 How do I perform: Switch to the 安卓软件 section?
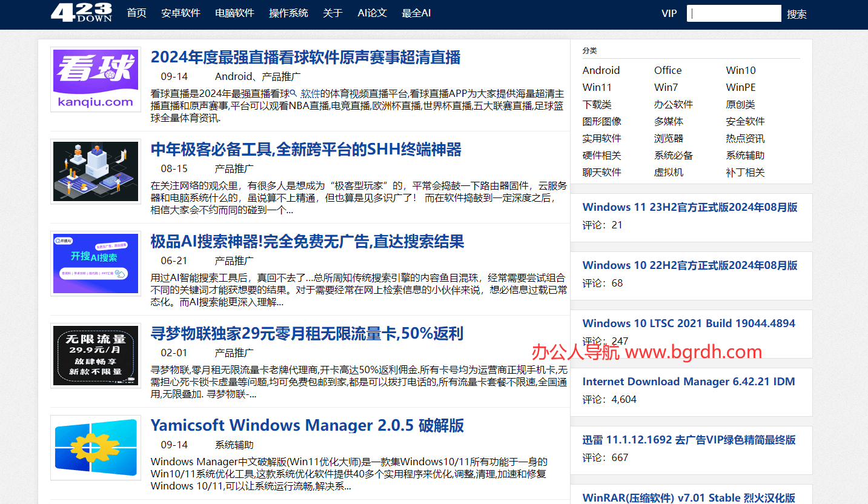click(181, 13)
